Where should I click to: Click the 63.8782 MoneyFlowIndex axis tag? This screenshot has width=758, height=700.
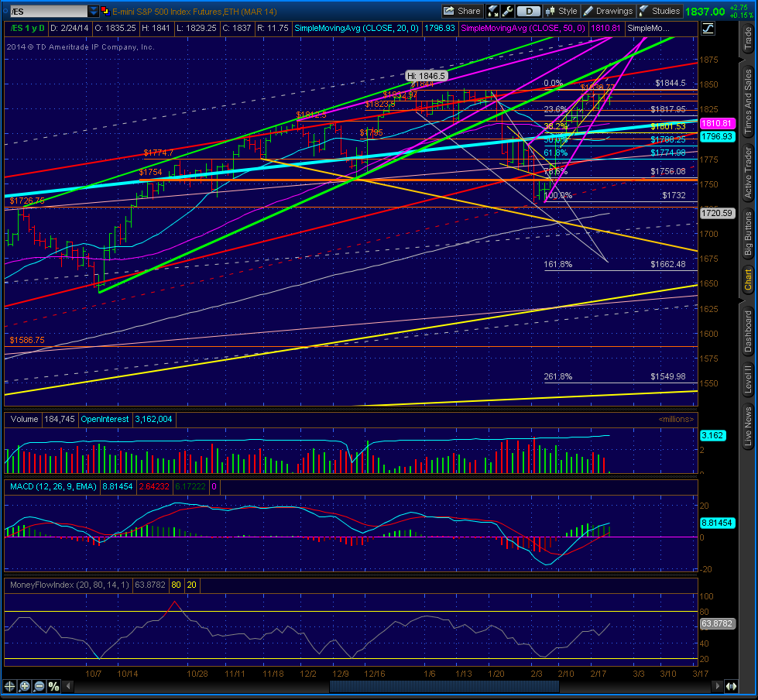(718, 623)
